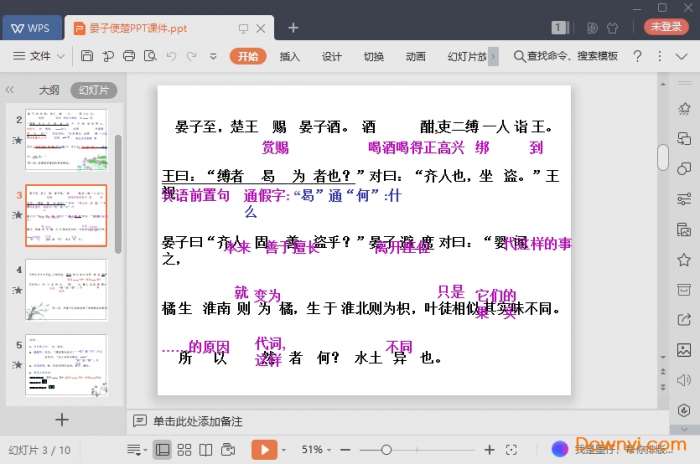The image size is (700, 464).
Task: Switch to reading view in status bar
Action: coord(205,450)
